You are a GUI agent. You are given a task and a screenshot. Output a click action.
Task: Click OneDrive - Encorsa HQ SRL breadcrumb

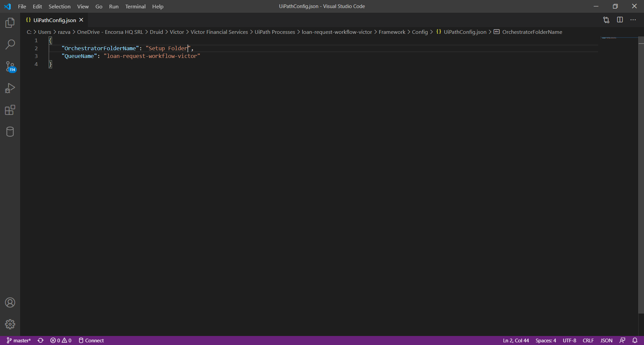[x=110, y=32]
